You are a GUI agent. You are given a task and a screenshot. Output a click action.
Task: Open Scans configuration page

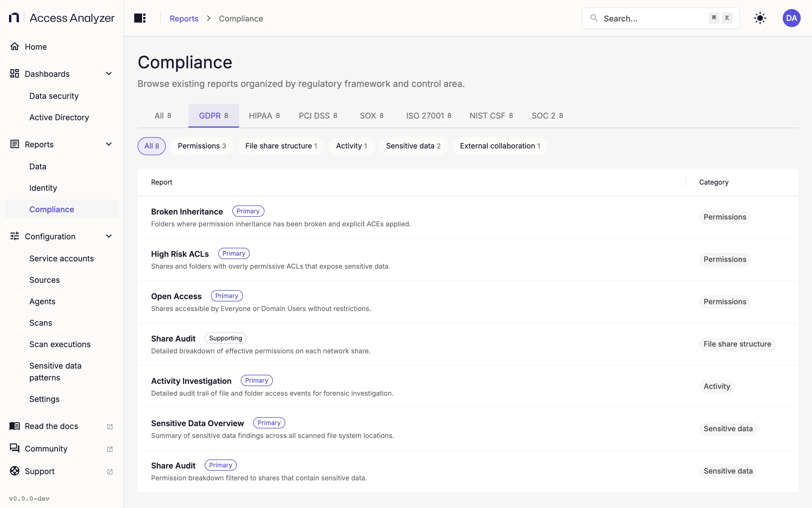[62, 323]
